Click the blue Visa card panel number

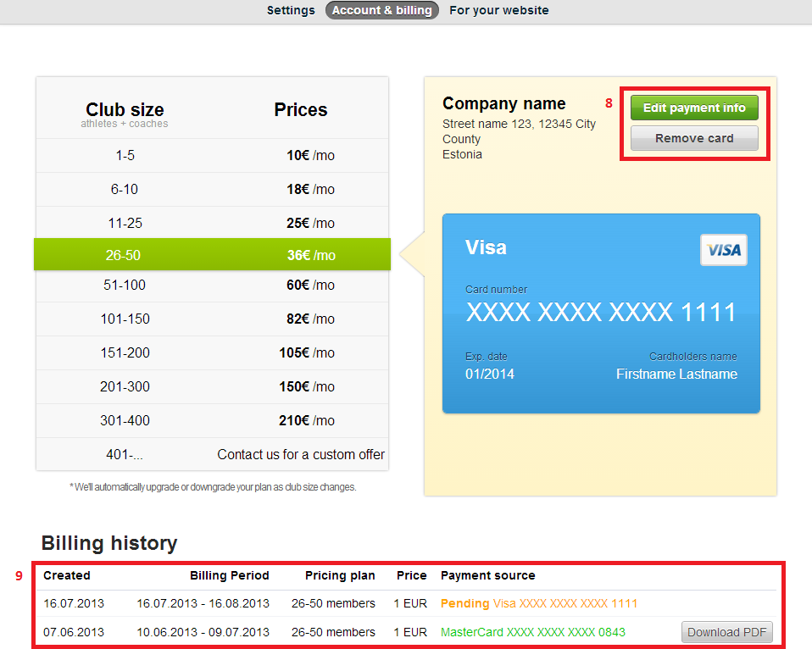[601, 313]
